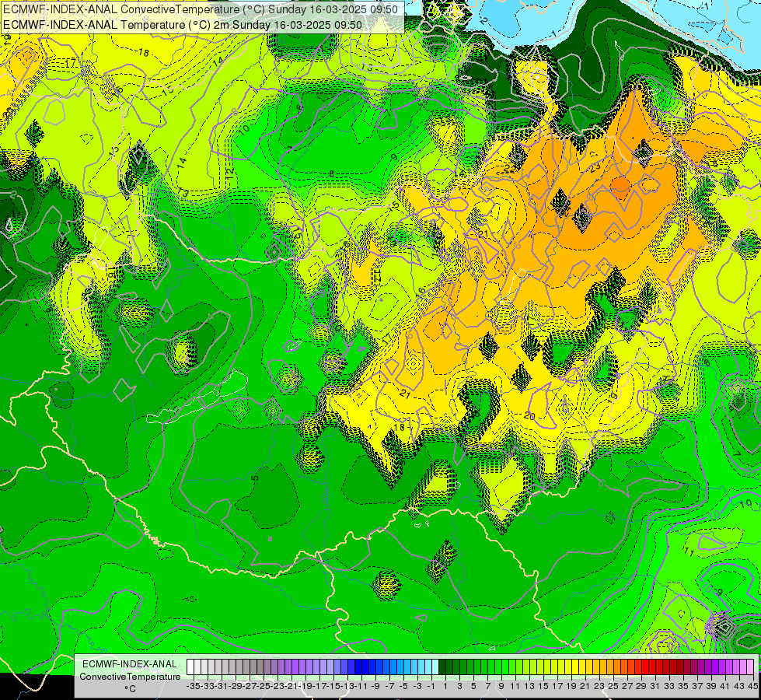Click the 21 legend scale value
Viewport: 761px width, 700px height.
[x=585, y=686]
